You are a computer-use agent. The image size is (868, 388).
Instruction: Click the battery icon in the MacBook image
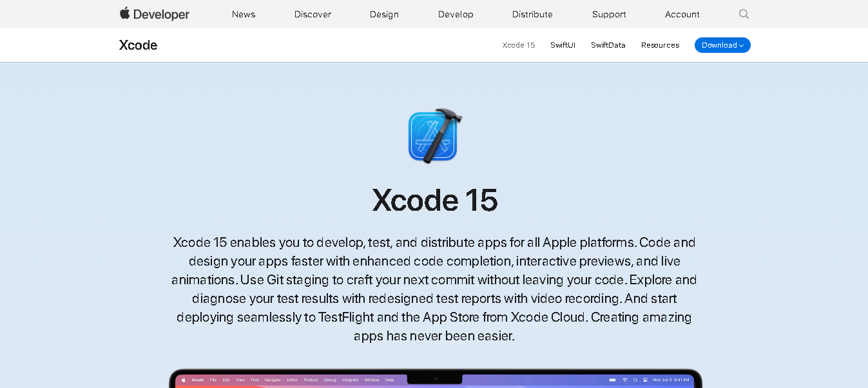click(x=613, y=380)
